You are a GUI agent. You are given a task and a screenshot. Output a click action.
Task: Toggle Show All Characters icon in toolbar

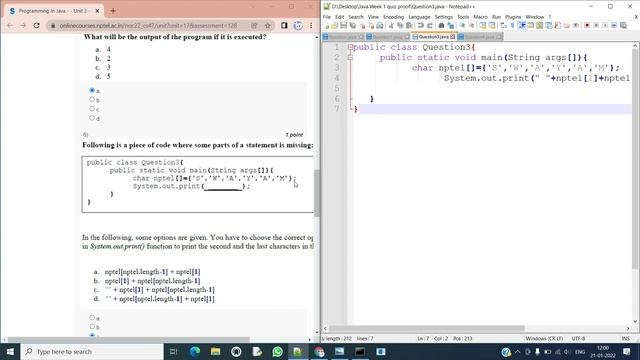click(513, 26)
